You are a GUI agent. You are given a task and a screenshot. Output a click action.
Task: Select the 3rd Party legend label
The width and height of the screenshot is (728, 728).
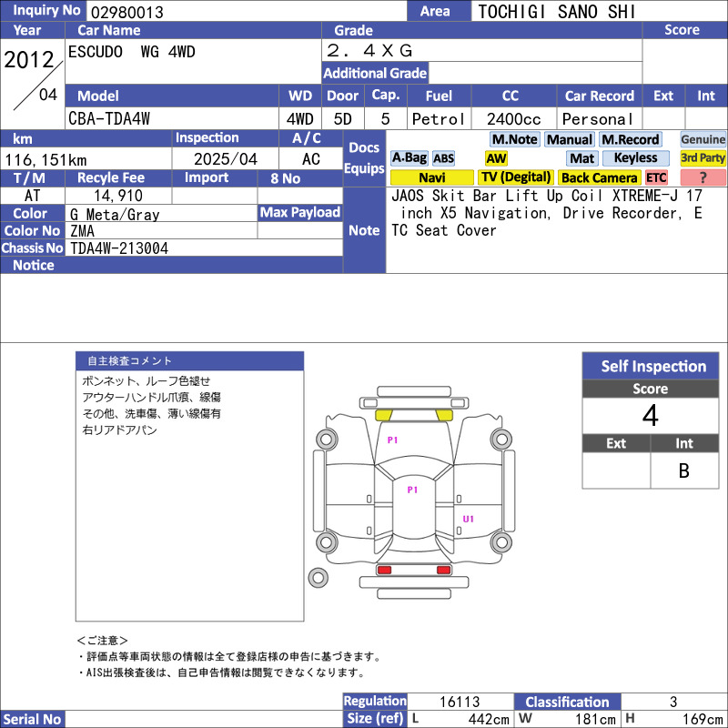pos(703,158)
